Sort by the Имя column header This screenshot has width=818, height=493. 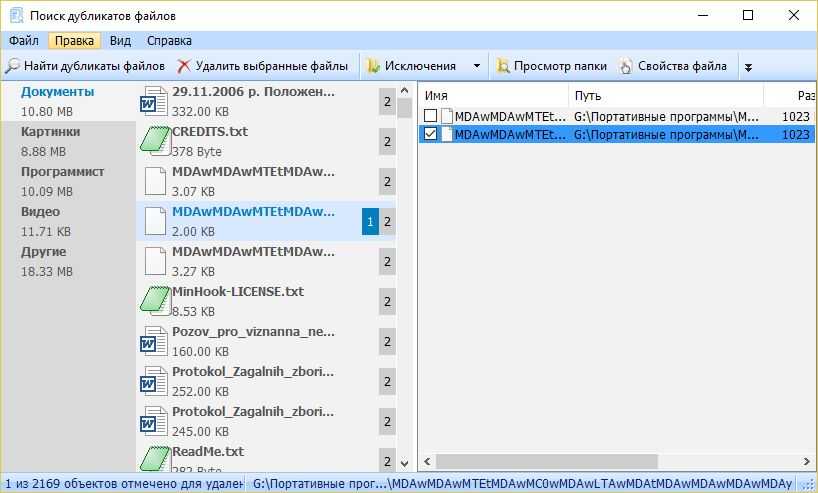point(494,95)
